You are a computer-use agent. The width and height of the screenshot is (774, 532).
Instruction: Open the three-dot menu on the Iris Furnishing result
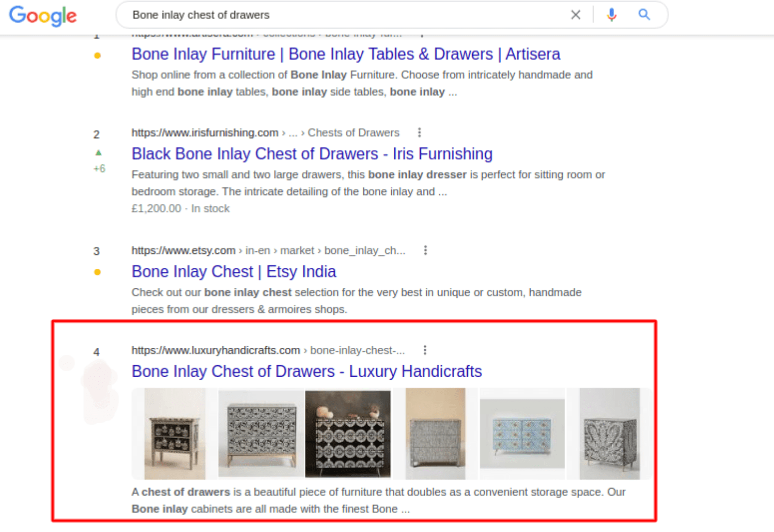coord(419,132)
